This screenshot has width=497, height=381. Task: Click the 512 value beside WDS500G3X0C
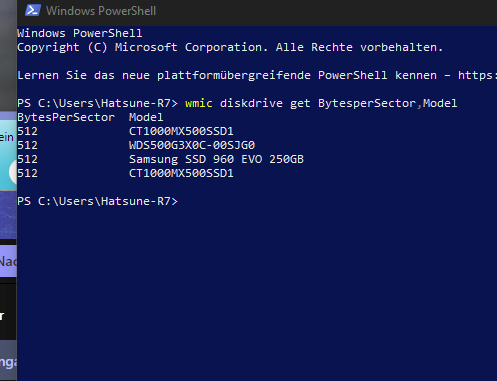(x=27, y=145)
